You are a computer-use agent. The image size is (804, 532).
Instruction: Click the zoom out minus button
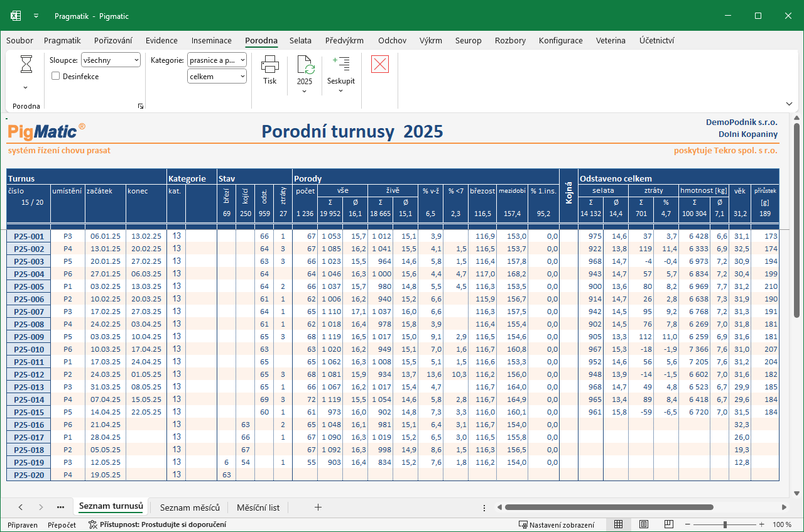(687, 524)
